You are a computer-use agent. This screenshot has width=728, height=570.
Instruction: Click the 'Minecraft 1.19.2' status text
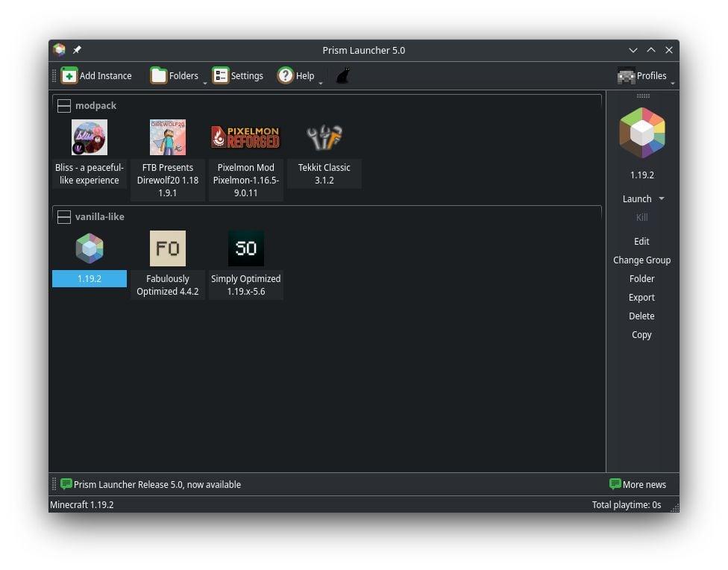(x=82, y=505)
